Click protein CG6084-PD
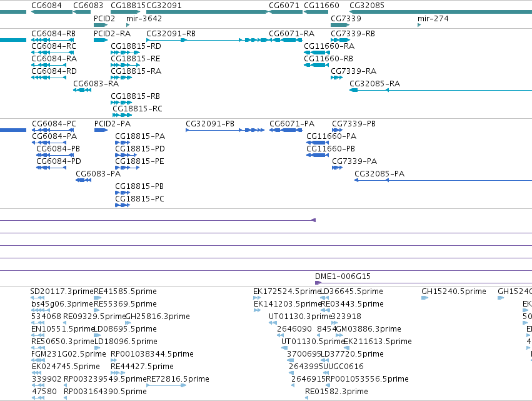The height and width of the screenshot is (401, 532). tap(59, 161)
